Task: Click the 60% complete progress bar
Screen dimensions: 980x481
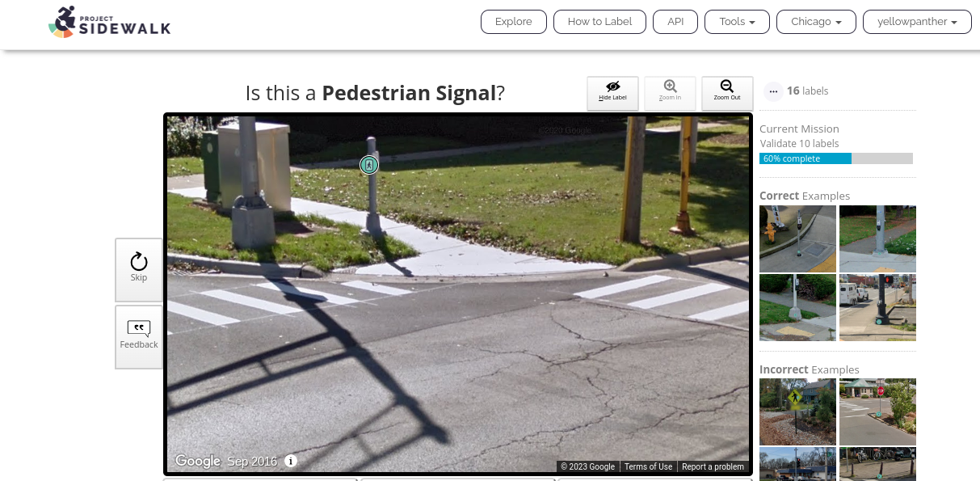Action: pyautogui.click(x=836, y=158)
